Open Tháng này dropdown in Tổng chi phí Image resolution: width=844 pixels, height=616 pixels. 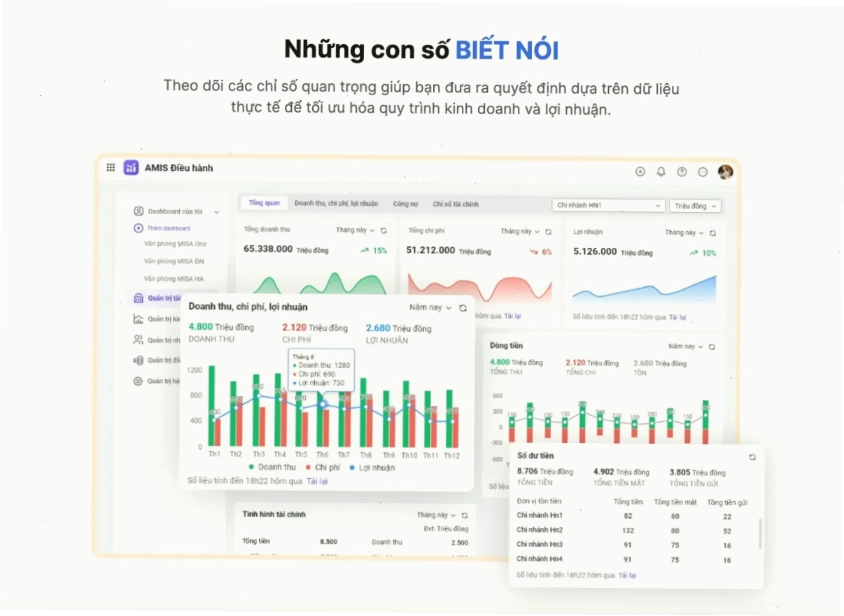pos(520,231)
